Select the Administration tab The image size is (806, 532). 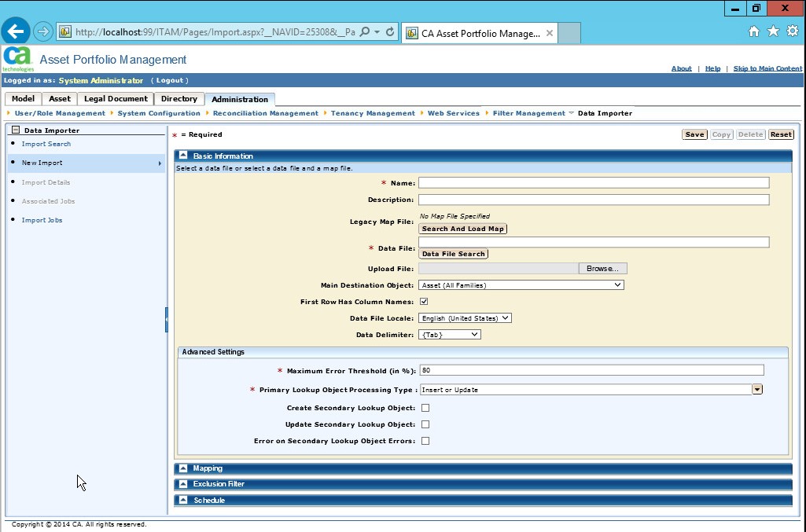pos(240,99)
